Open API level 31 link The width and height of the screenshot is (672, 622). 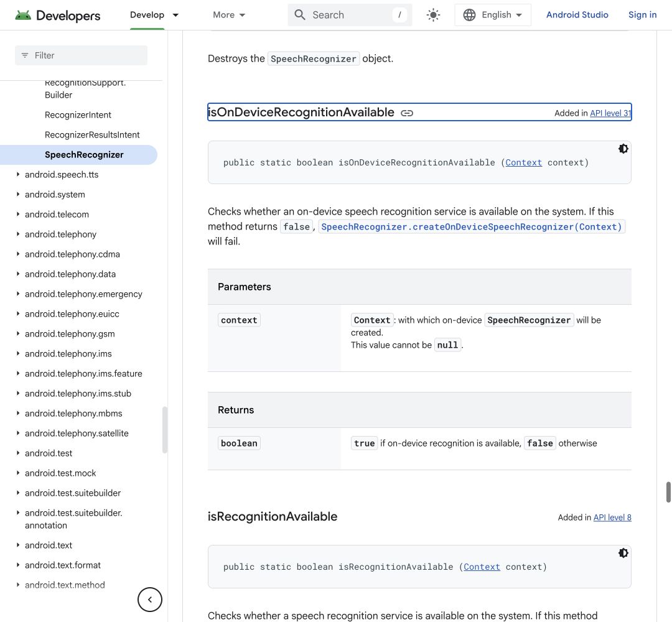610,113
